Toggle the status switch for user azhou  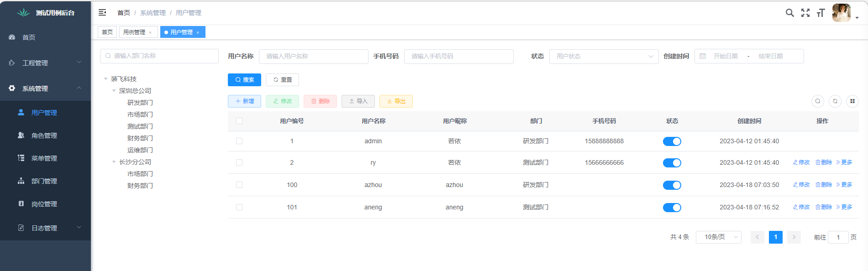(x=672, y=185)
